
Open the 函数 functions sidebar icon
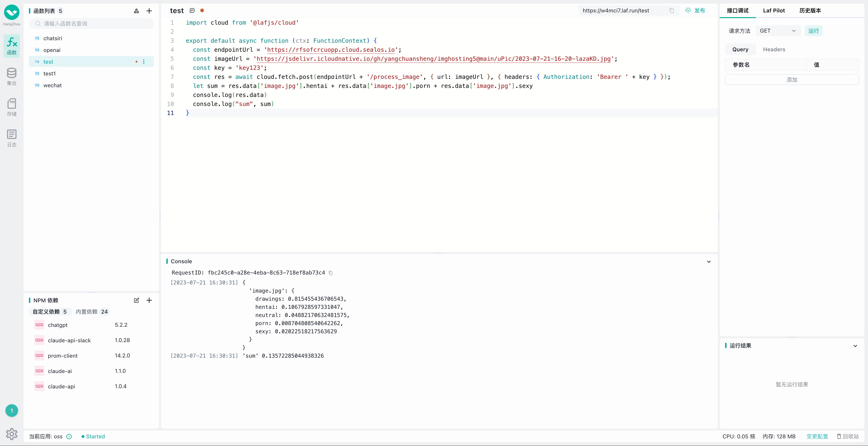pyautogui.click(x=12, y=46)
